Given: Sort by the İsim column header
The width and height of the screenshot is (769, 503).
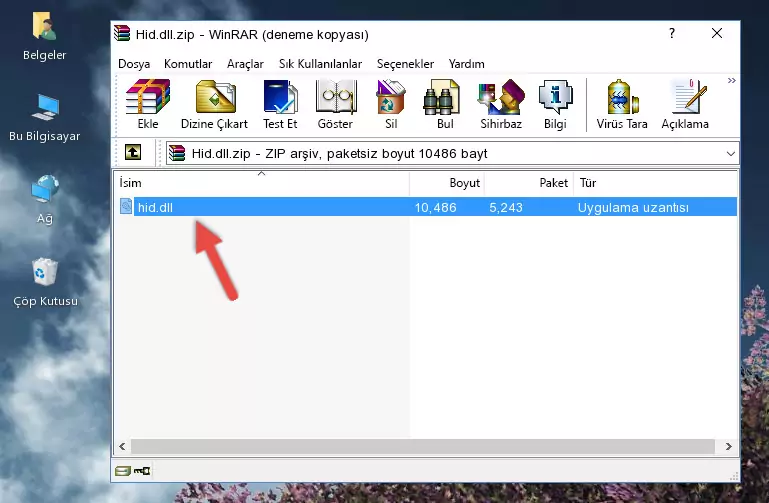Looking at the screenshot, I should 262,183.
